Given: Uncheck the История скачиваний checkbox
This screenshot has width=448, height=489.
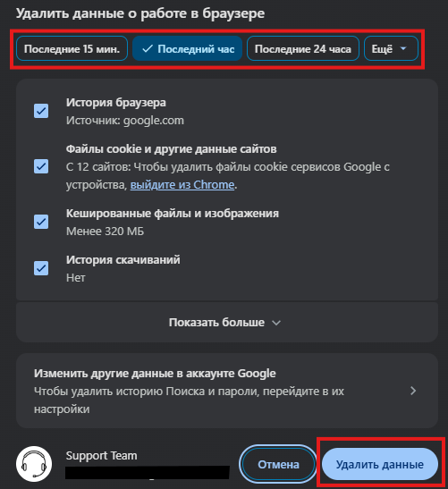Looking at the screenshot, I should [41, 268].
